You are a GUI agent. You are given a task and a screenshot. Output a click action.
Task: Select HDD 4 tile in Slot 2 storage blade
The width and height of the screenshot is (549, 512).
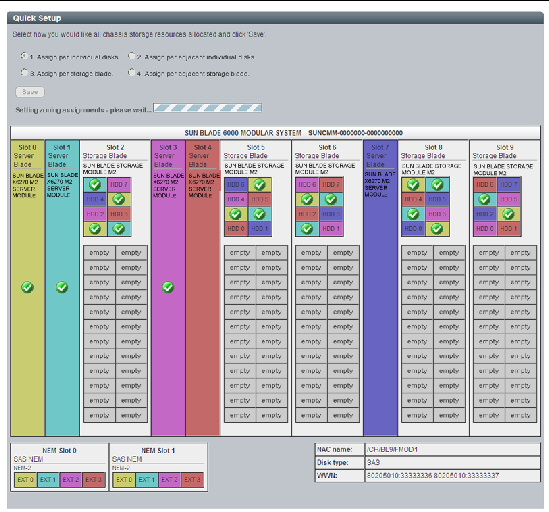tap(95, 199)
